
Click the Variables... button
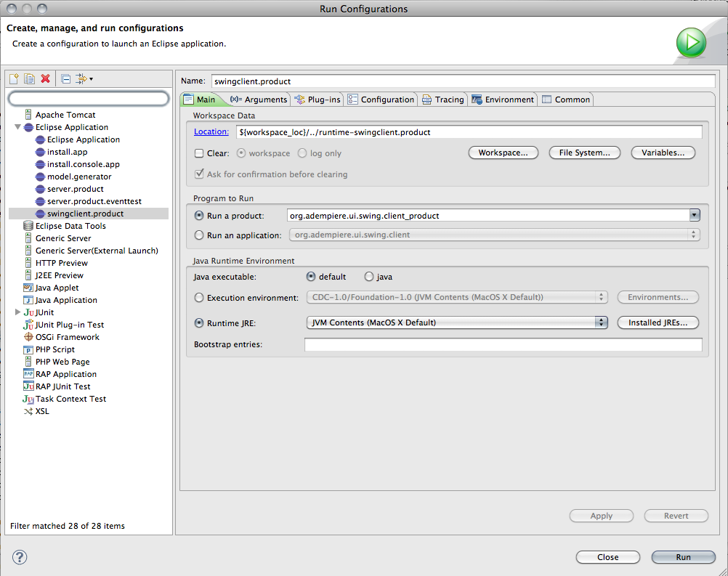[663, 153]
